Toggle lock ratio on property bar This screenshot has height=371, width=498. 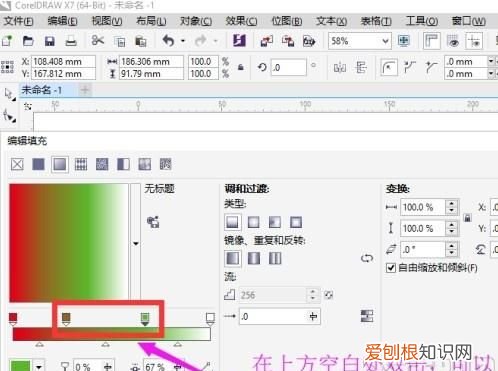tap(241, 67)
